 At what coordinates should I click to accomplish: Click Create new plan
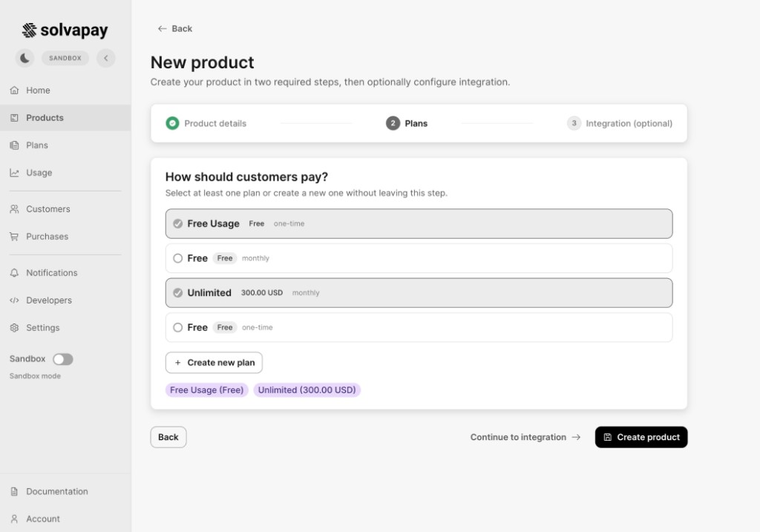click(214, 362)
